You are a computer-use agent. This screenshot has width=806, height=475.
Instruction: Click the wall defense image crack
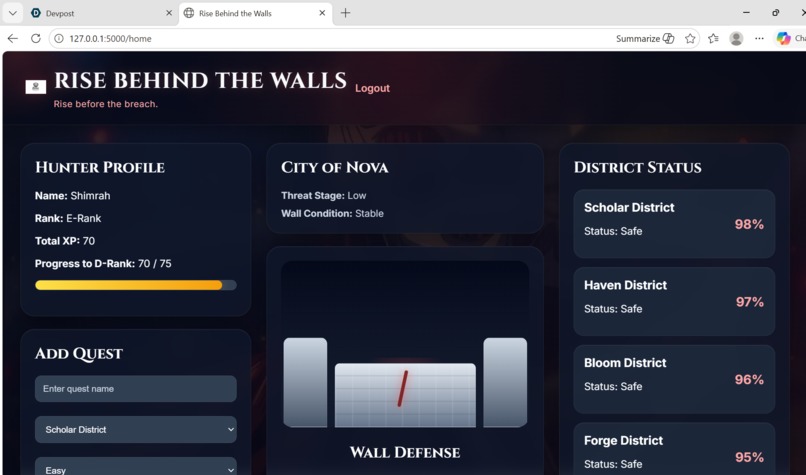(402, 389)
